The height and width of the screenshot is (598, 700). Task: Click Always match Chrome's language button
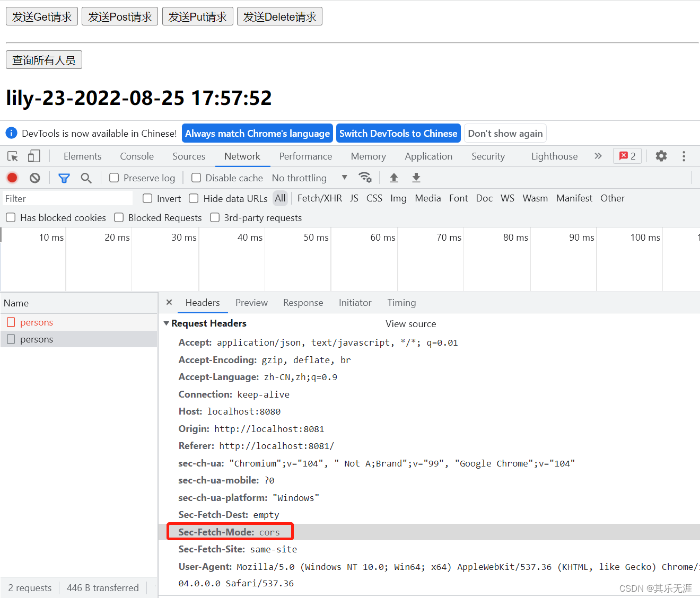[257, 133]
